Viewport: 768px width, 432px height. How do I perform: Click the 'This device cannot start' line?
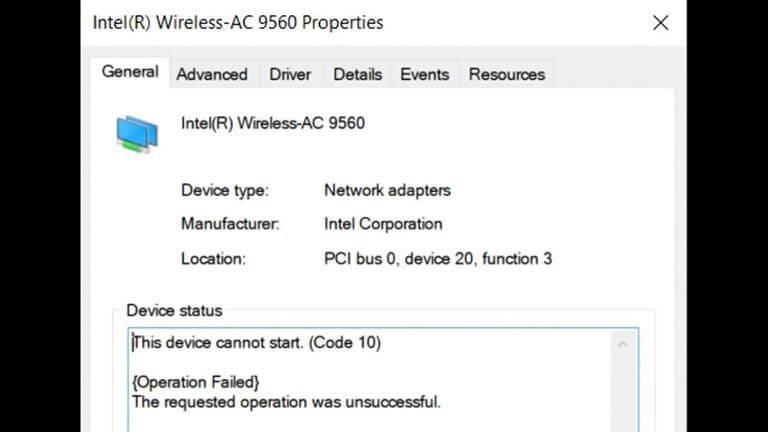pyautogui.click(x=257, y=342)
